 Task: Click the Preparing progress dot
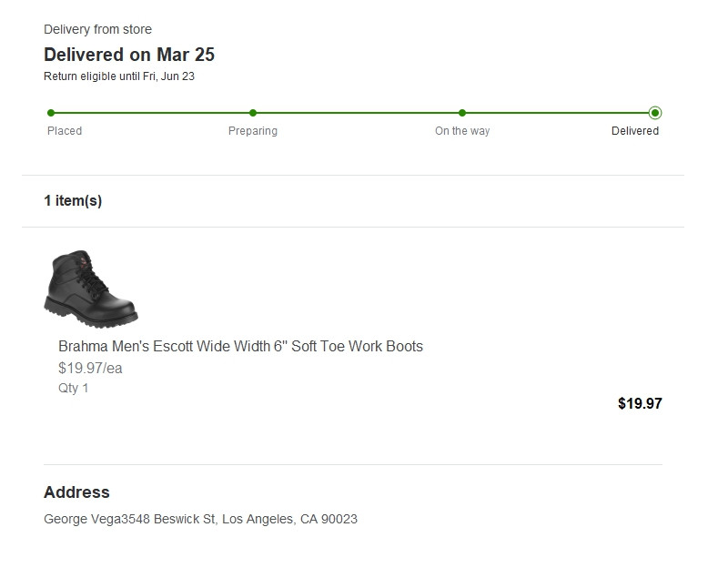[x=253, y=113]
